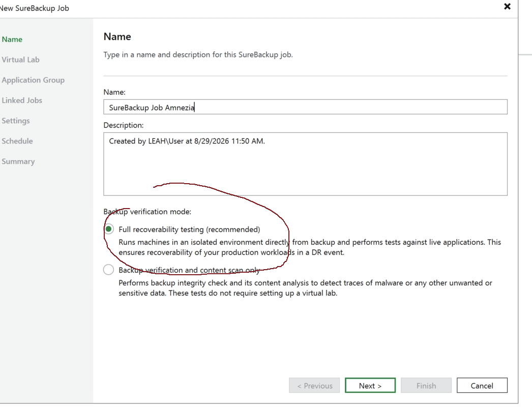Click the Finish button
Image resolution: width=532 pixels, height=408 pixels.
point(426,386)
